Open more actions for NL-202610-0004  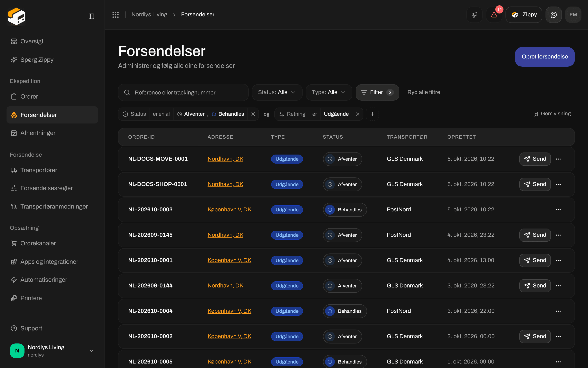558,311
